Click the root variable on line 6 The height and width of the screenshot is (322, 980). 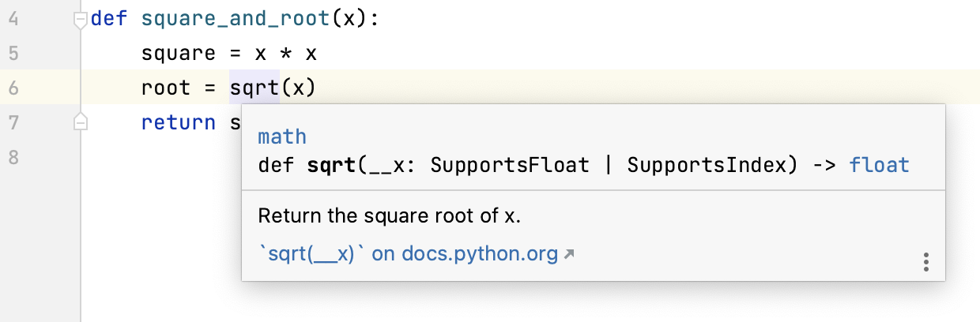[166, 88]
